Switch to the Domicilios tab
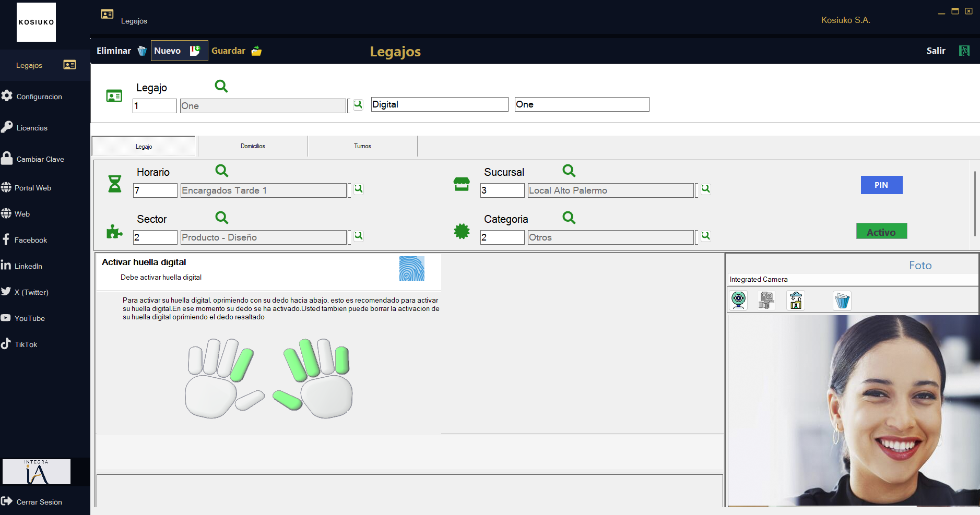The width and height of the screenshot is (980, 515). (x=253, y=146)
